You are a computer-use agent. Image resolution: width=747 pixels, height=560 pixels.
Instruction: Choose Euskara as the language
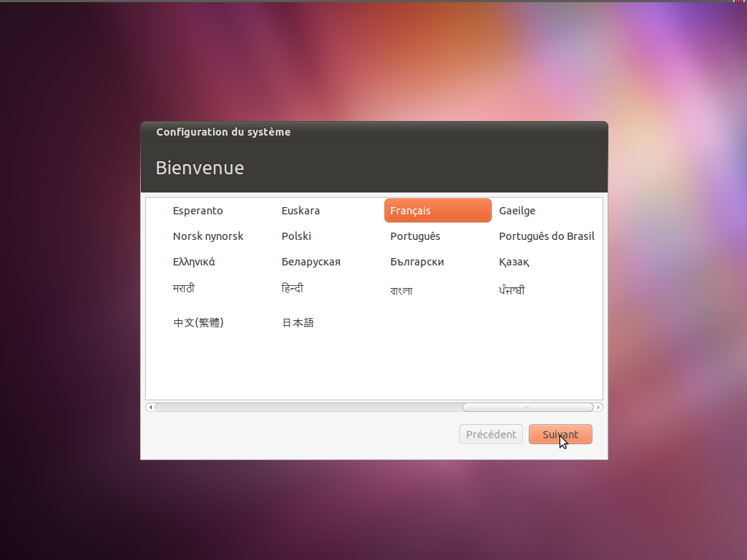pyautogui.click(x=301, y=211)
